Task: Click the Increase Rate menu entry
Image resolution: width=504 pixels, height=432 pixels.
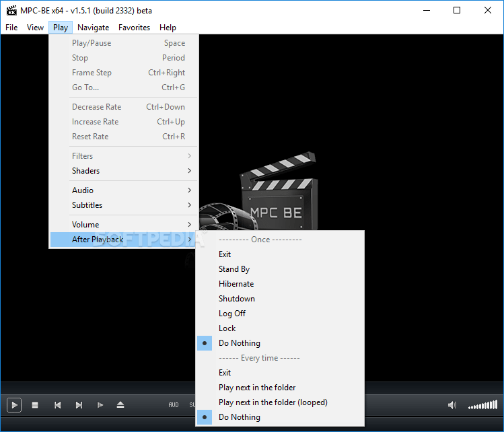Action: click(x=124, y=122)
